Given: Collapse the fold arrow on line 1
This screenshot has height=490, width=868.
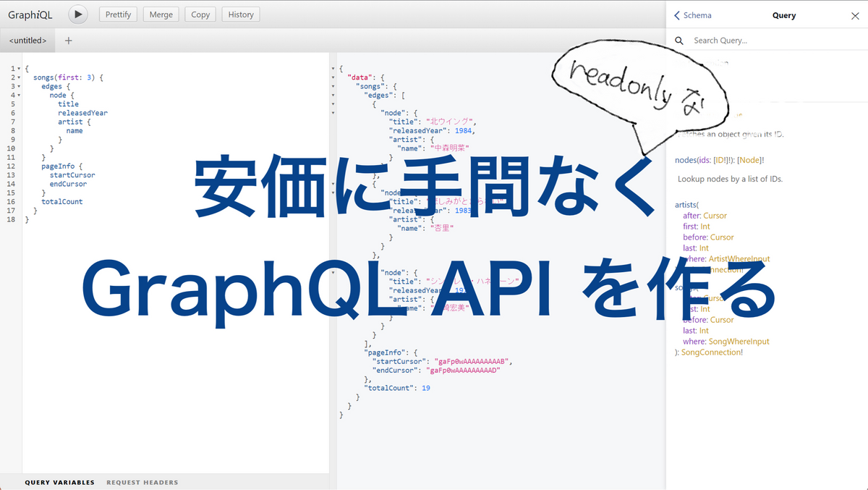Looking at the screenshot, I should pyautogui.click(x=19, y=69).
